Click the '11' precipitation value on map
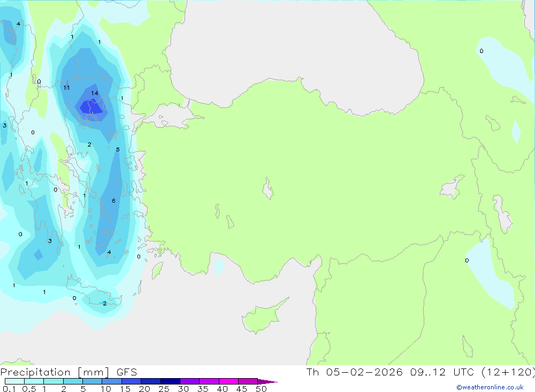This screenshot has width=535, height=392. [x=66, y=88]
